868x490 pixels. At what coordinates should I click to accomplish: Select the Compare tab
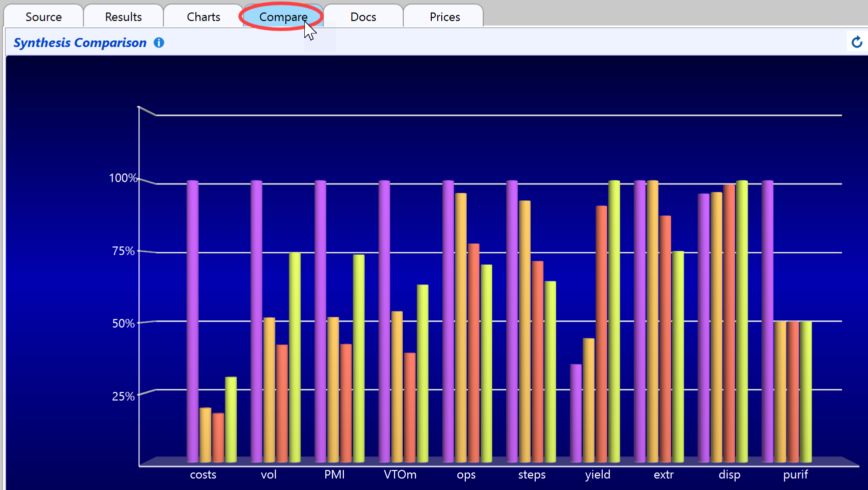coord(283,16)
